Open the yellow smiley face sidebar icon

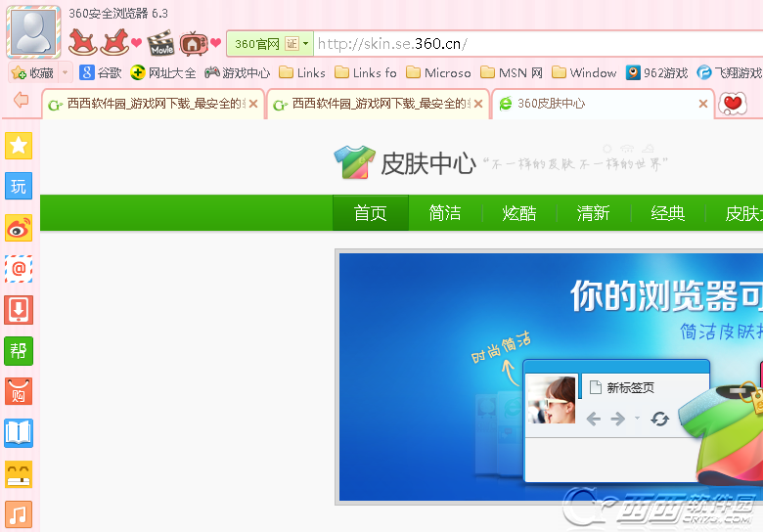tap(19, 474)
